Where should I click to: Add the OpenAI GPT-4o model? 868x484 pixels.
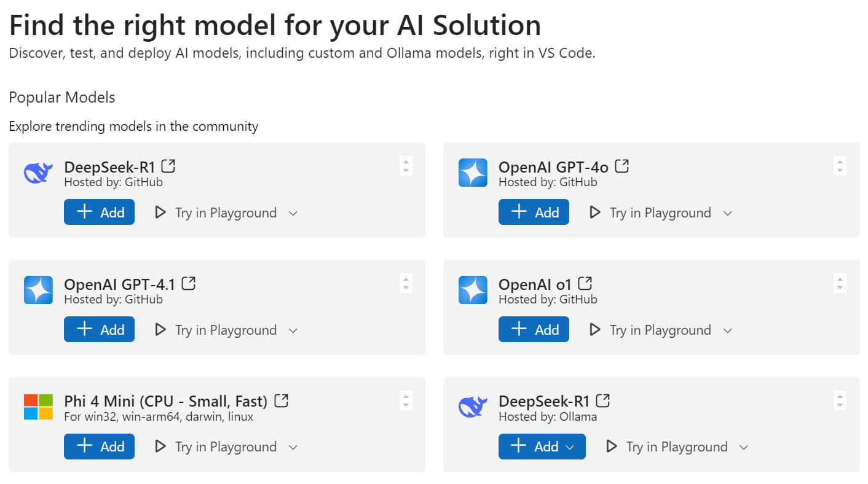tap(534, 212)
